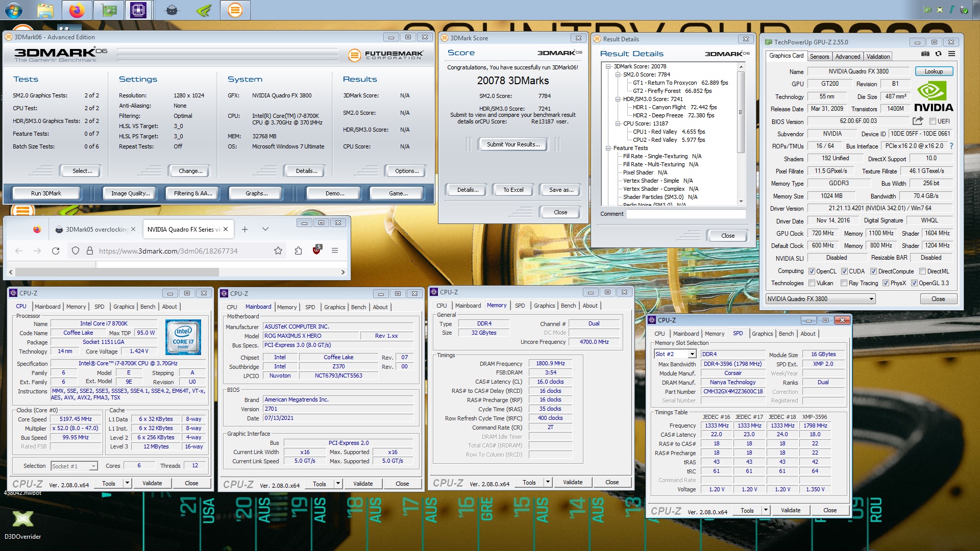980x551 pixels.
Task: Toggle the PhysX checkbox
Action: point(886,283)
